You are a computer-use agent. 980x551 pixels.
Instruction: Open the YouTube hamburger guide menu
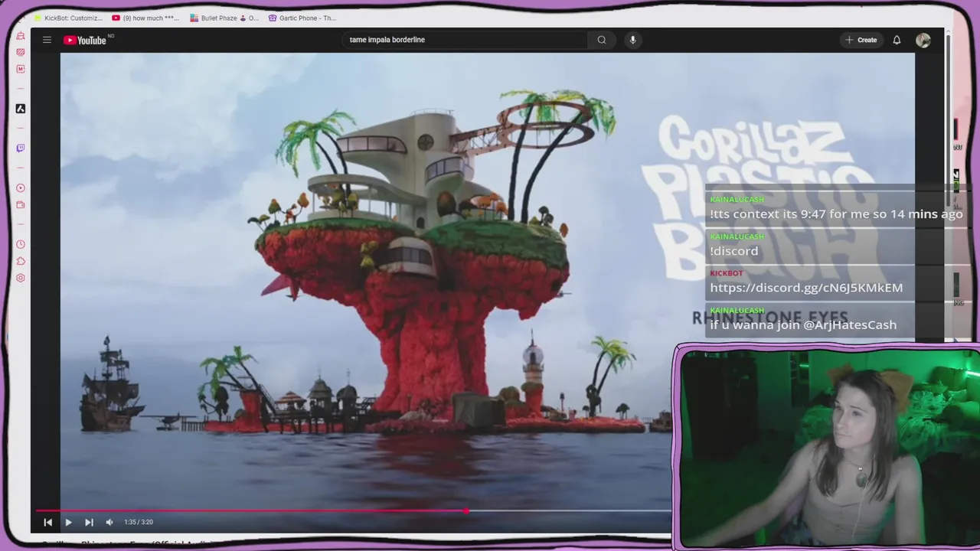[x=47, y=40]
